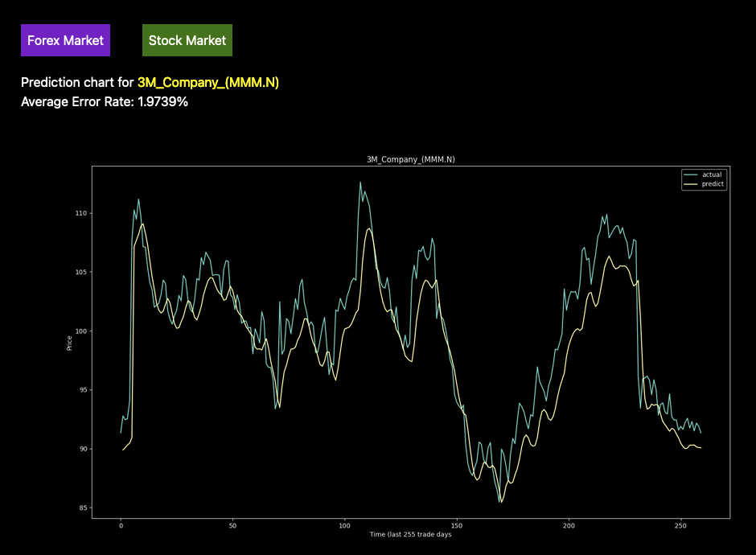The image size is (756, 555).
Task: Click the 85 tick on the price axis
Action: [x=81, y=508]
